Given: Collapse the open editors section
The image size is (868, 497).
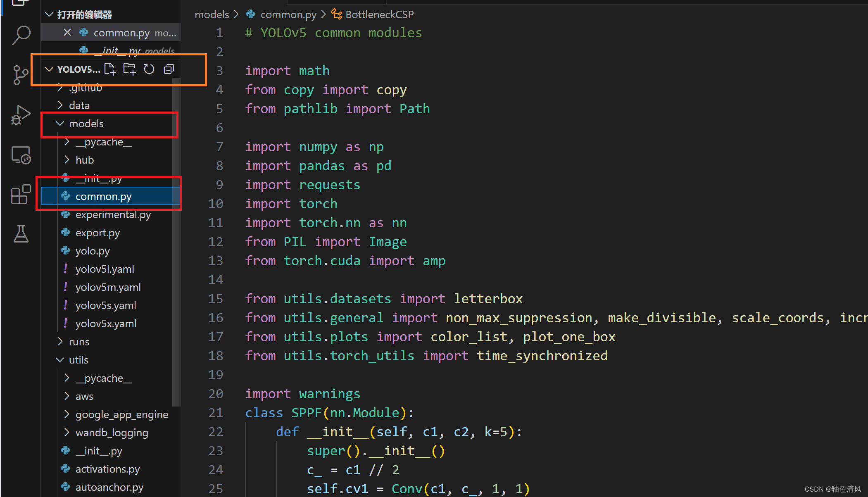Looking at the screenshot, I should [49, 15].
